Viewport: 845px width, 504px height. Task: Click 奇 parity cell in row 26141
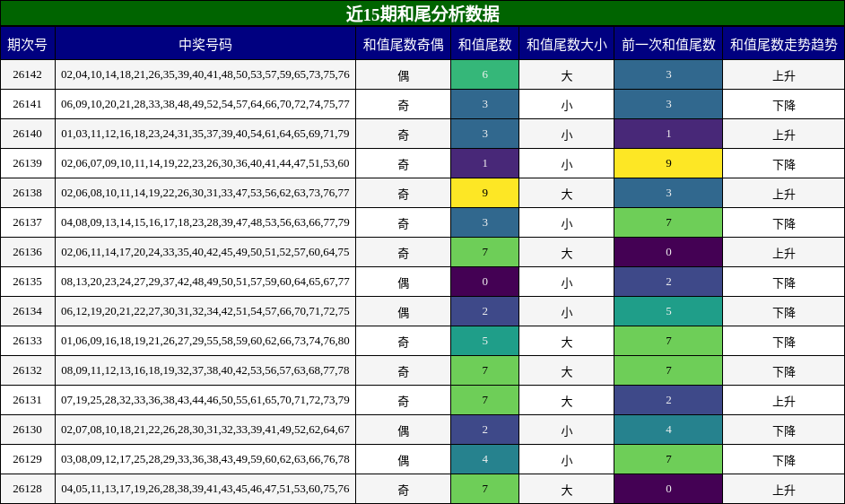tap(403, 105)
